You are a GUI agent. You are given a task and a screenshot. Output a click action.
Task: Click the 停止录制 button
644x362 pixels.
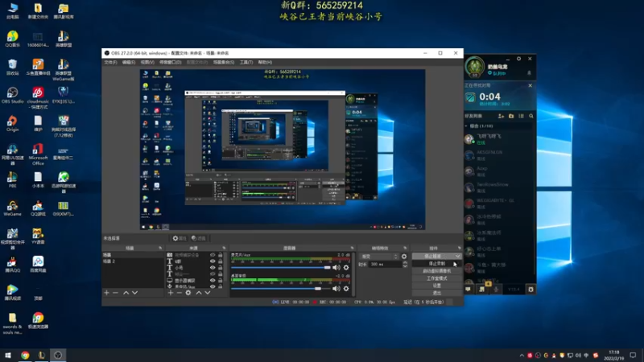436,264
